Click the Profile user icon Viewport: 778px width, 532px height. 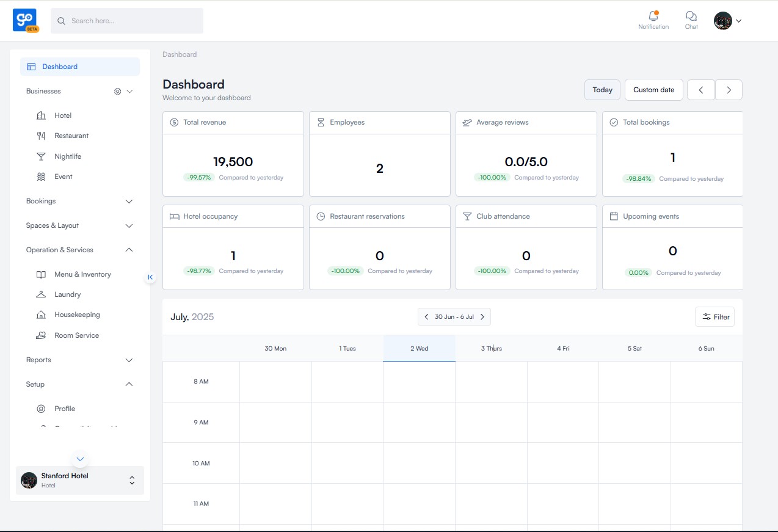pos(41,409)
